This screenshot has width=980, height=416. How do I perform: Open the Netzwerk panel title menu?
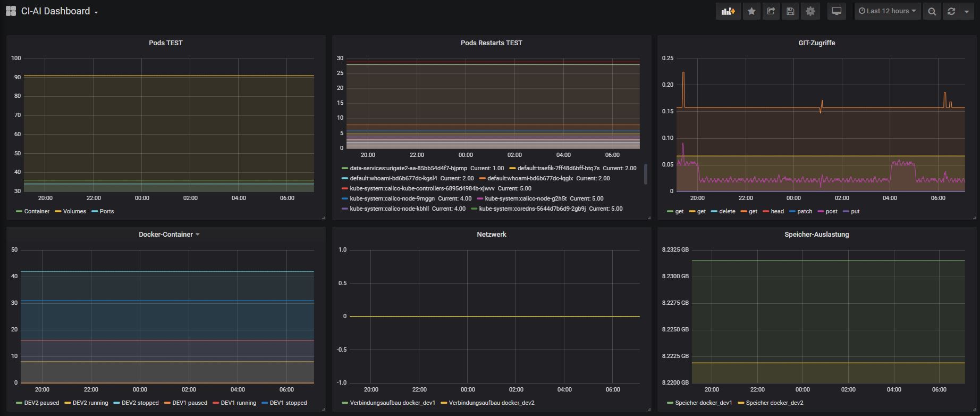coord(491,234)
